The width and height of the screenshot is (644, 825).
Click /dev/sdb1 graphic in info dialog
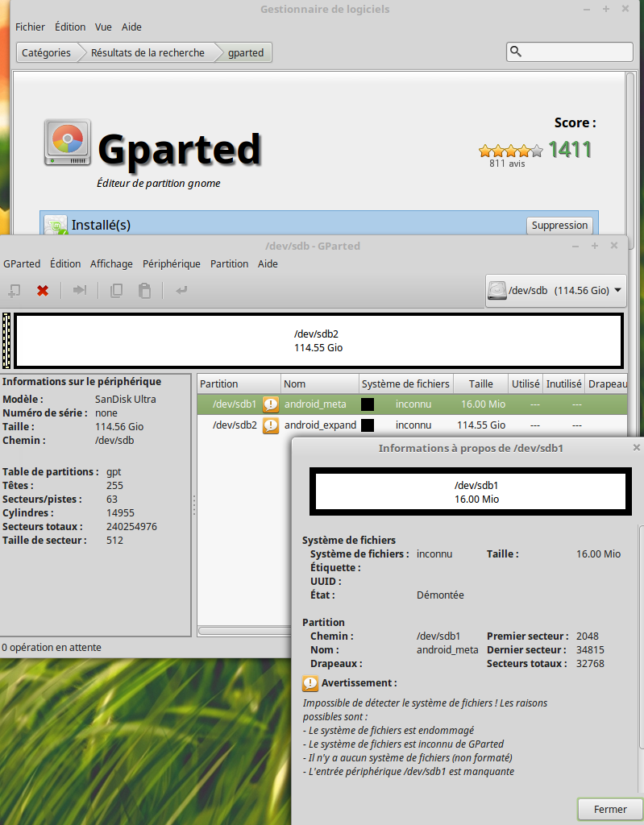pyautogui.click(x=471, y=491)
